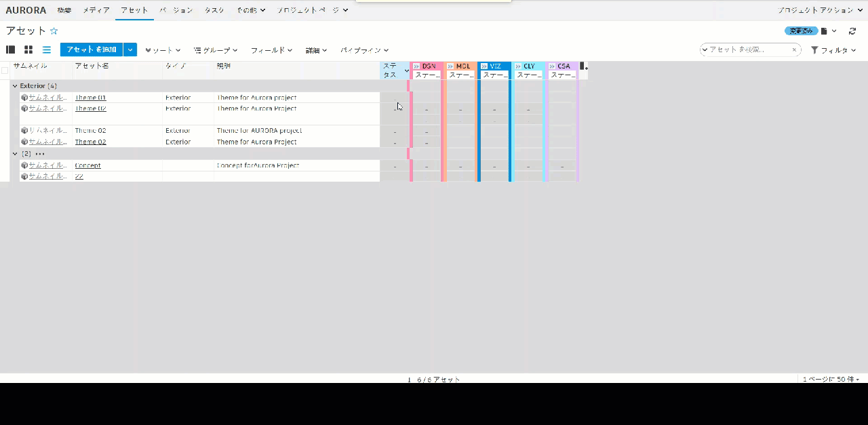The image size is (868, 425).
Task: Click the page document icon beside the modified badge
Action: pos(824,31)
